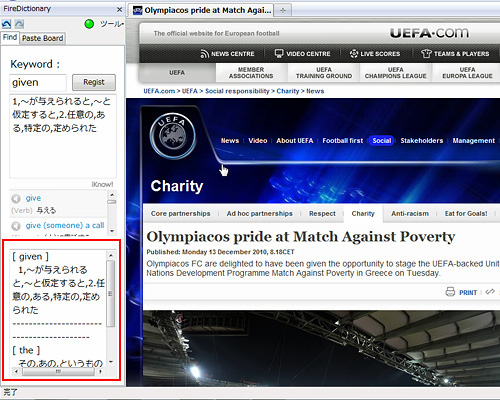Image resolution: width=500 pixels, height=400 pixels.
Task: Click history pane scroll up arrow
Action: (x=111, y=255)
